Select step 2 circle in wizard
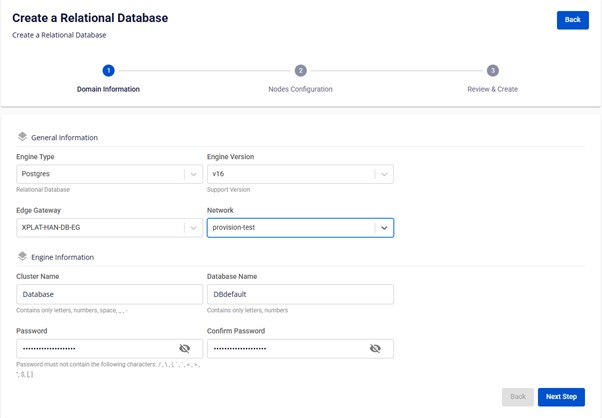 pos(301,71)
